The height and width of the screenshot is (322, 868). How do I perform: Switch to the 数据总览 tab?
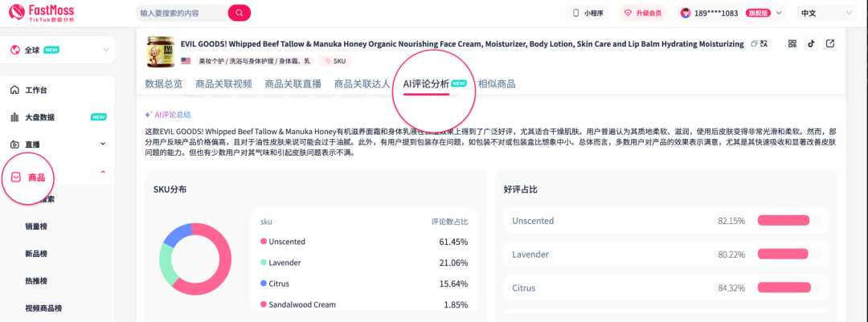click(163, 84)
